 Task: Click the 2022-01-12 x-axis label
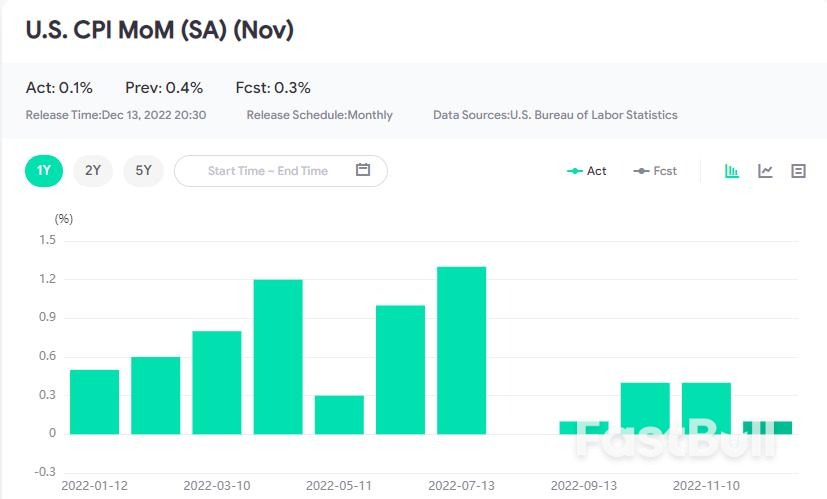click(94, 485)
